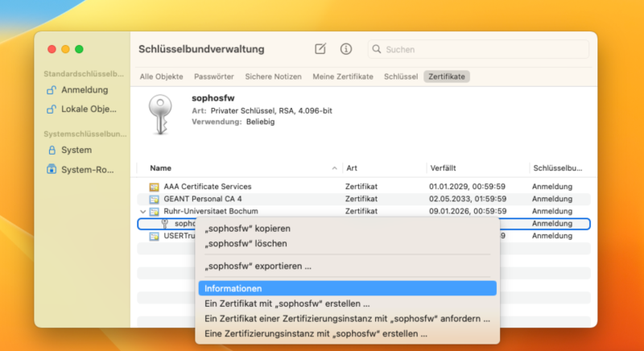Click expiry date 09.01.2026, 00:59:59
Viewport: 644px width, 351px height.
[468, 211]
